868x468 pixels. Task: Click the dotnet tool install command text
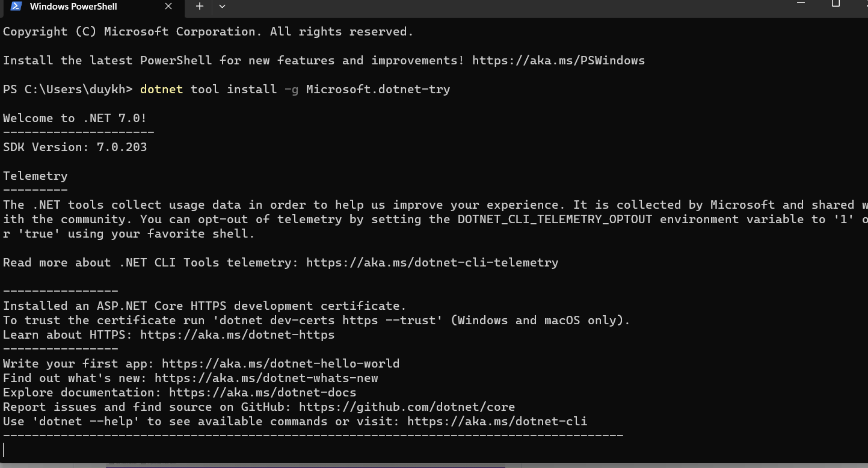[295, 89]
